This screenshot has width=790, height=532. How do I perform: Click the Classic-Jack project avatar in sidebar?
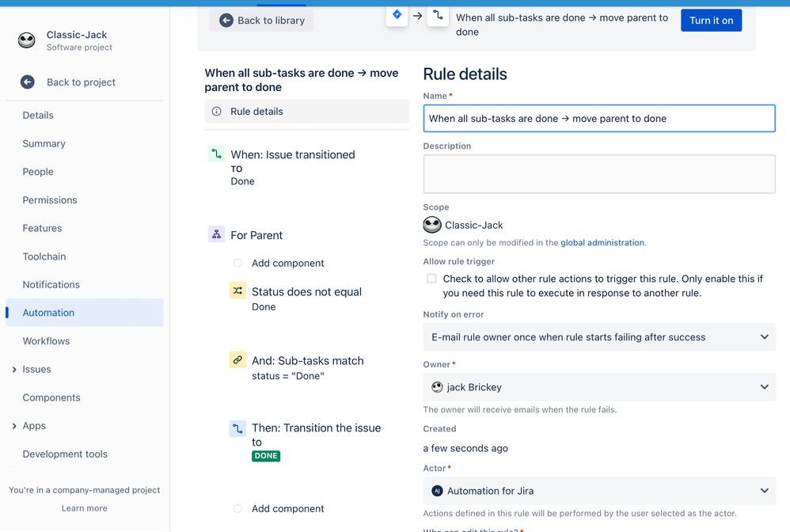tap(27, 40)
